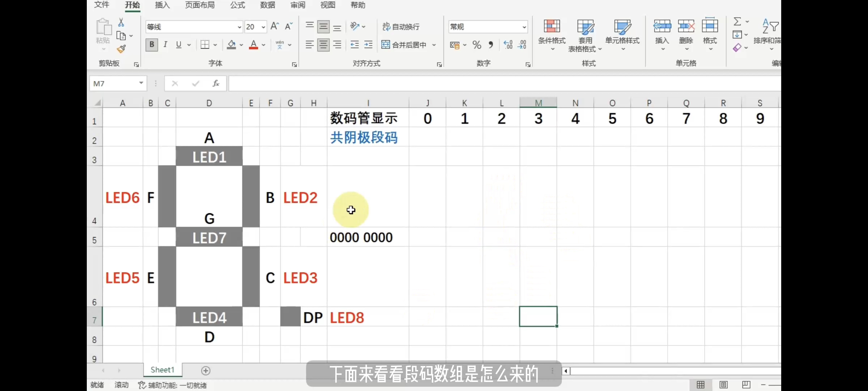Open the phonetic guide wén icon
This screenshot has width=868, height=391.
tap(280, 45)
